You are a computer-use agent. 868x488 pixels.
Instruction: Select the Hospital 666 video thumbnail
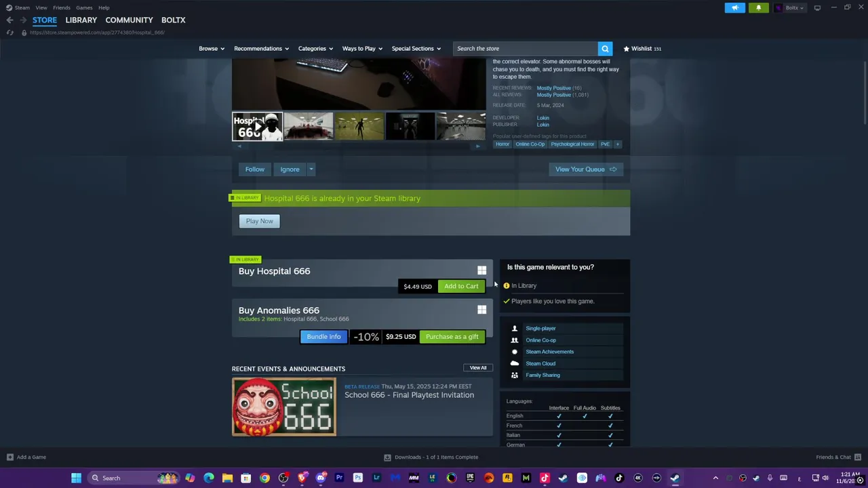tap(257, 127)
